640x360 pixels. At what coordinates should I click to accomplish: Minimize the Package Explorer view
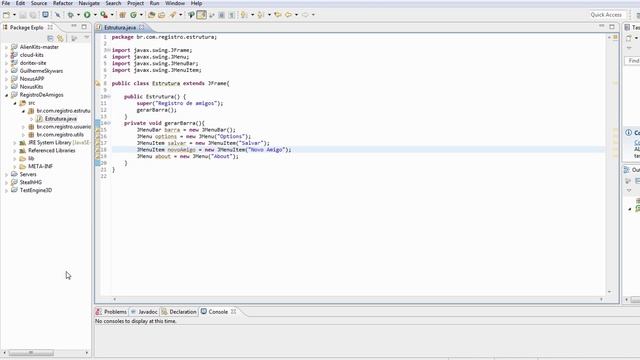[74, 27]
